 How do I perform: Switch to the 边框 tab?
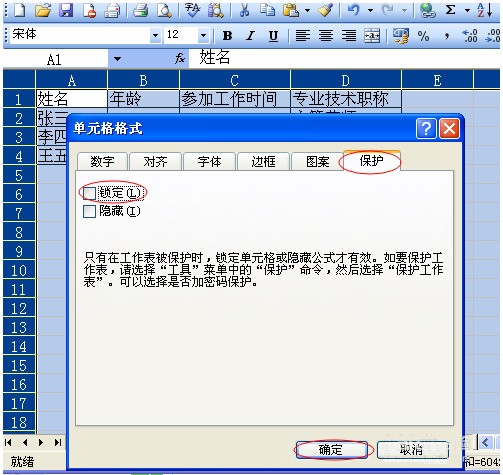[263, 162]
